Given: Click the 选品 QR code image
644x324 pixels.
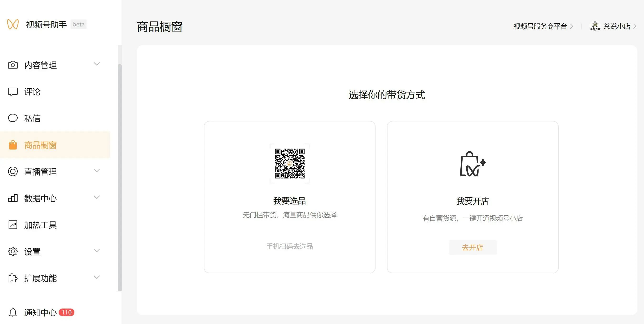Looking at the screenshot, I should [x=289, y=164].
